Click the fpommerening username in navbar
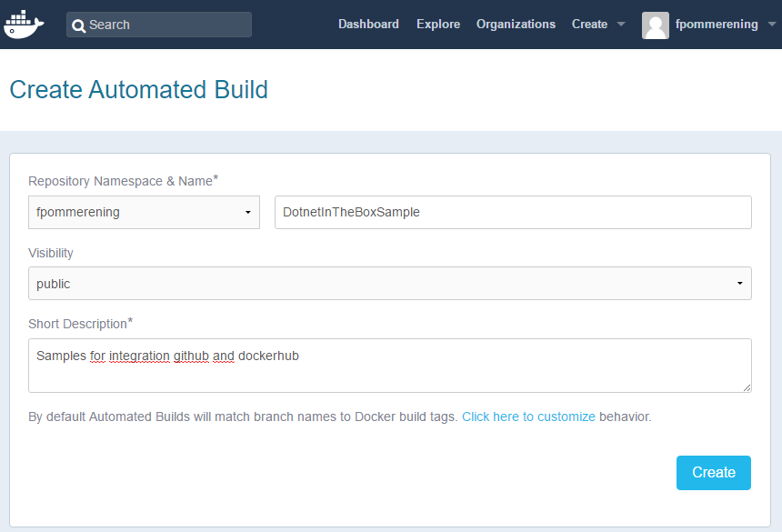 (x=717, y=24)
